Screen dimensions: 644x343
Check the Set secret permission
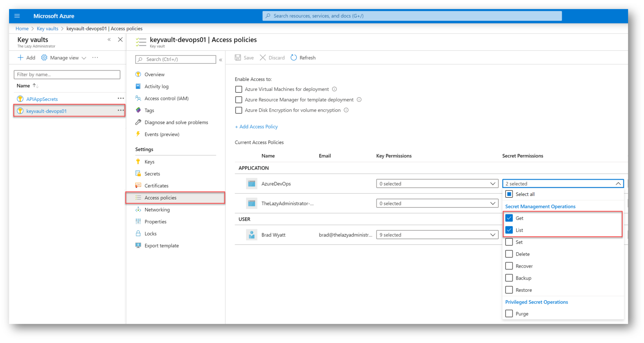(509, 242)
